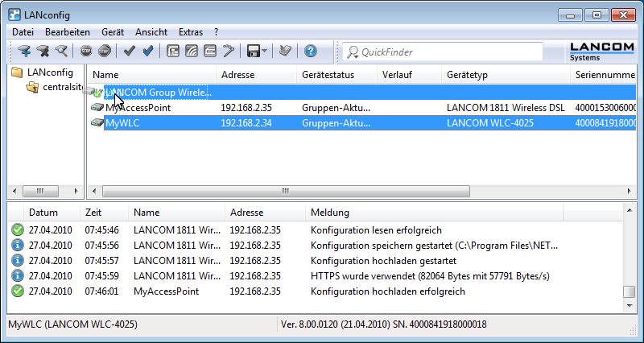Click the remove device toolbar icon

pyautogui.click(x=43, y=52)
